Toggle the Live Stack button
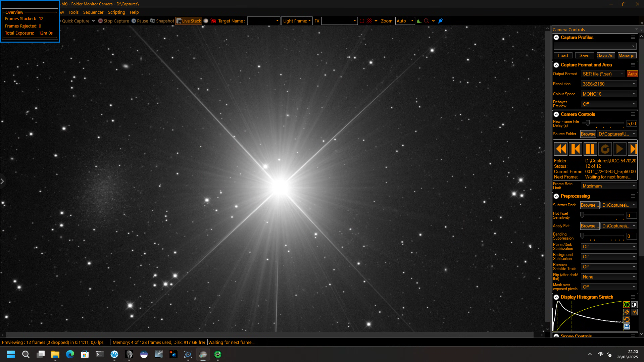The width and height of the screenshot is (644, 362). coord(189,21)
